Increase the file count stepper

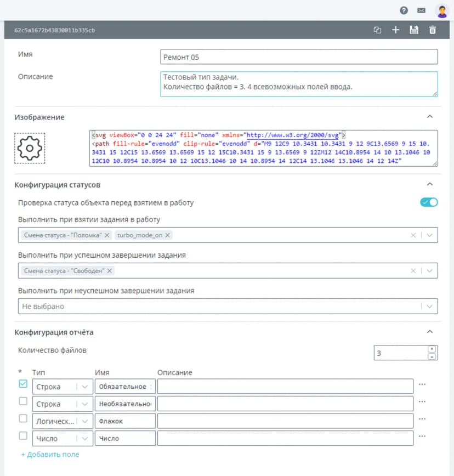click(x=432, y=349)
